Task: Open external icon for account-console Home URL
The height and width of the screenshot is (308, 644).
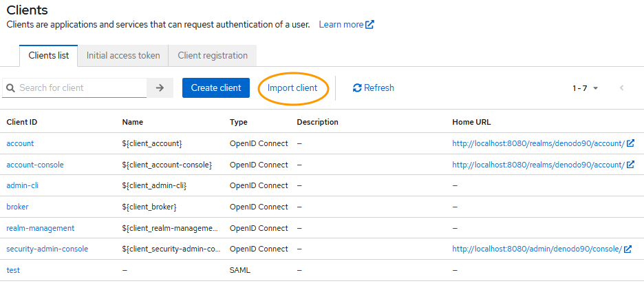Action: point(631,165)
